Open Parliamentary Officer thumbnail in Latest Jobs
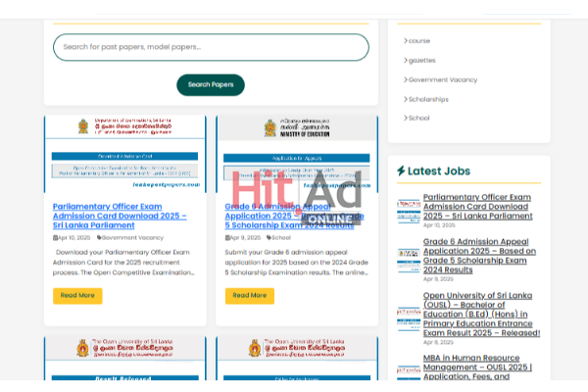This screenshot has width=588, height=392. tap(408, 208)
